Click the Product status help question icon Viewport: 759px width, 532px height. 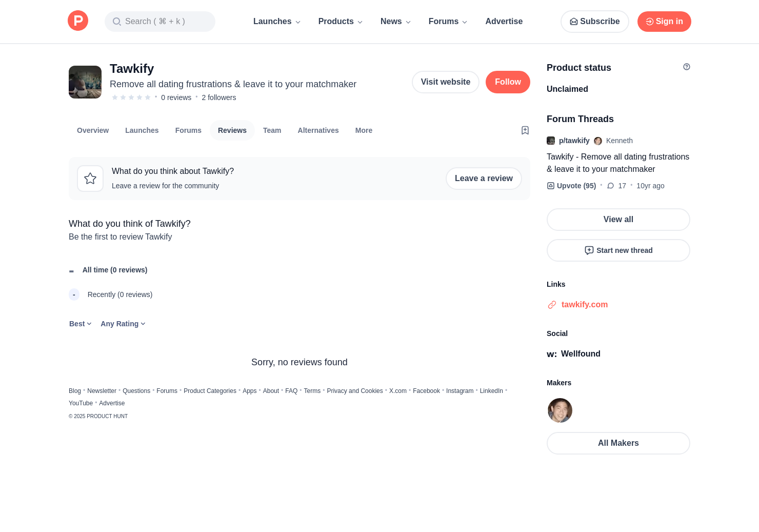pos(687,67)
